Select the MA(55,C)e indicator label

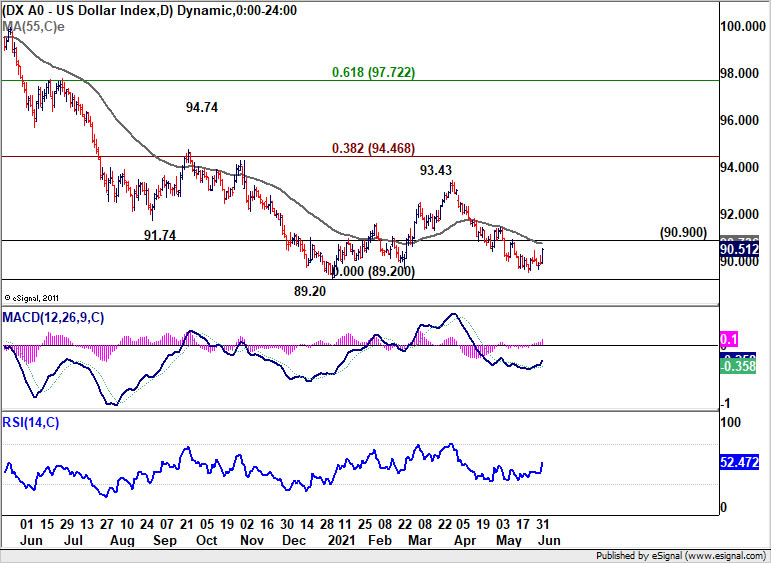click(x=33, y=27)
